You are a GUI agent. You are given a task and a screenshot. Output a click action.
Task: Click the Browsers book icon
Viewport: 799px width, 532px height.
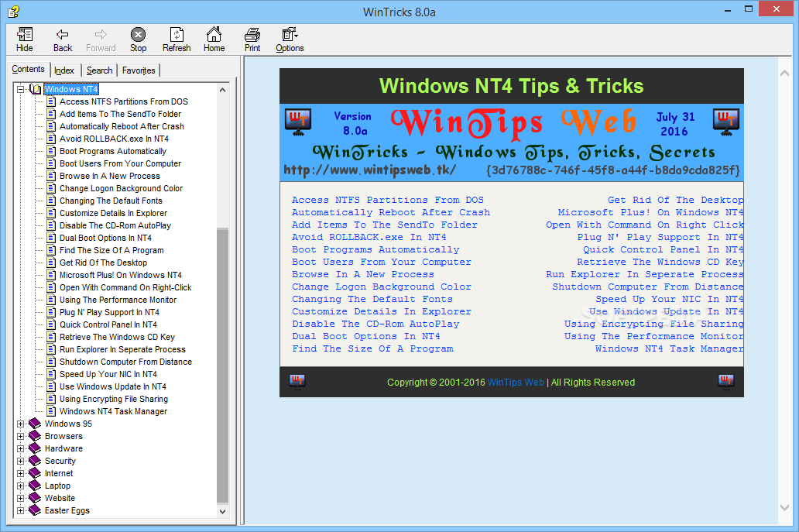point(35,436)
